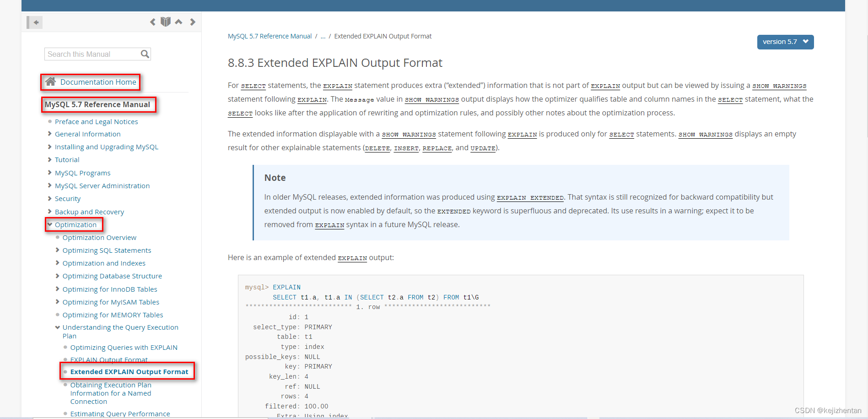Click the search magnifier icon
This screenshot has width=868, height=419.
(x=145, y=54)
